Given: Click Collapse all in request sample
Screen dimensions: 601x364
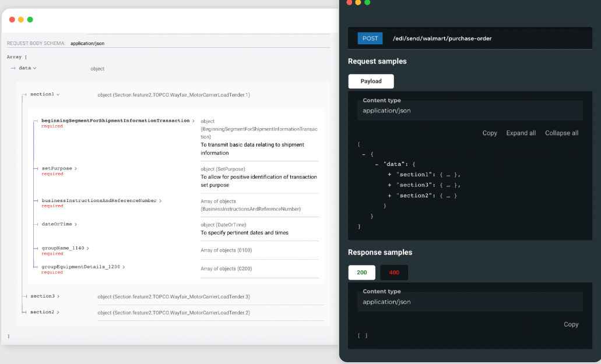Looking at the screenshot, I should (561, 133).
